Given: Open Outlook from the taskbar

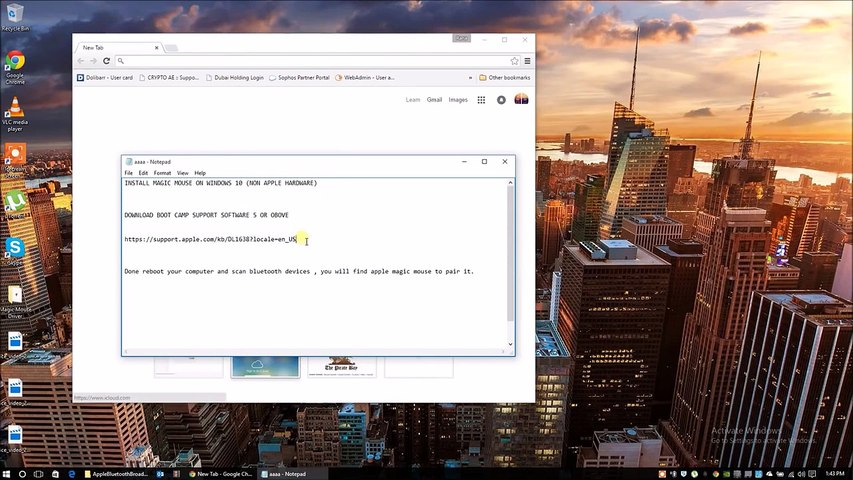Looking at the screenshot, I should (160, 474).
